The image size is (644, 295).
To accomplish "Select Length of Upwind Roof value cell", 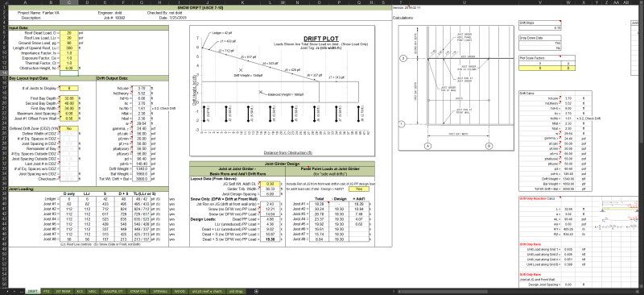I will 68,48.
